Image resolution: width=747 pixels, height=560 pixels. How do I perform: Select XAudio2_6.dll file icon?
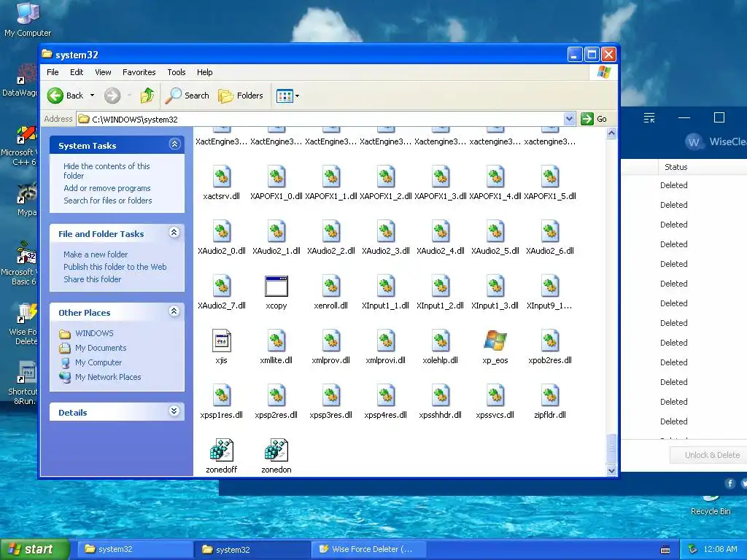pyautogui.click(x=550, y=231)
